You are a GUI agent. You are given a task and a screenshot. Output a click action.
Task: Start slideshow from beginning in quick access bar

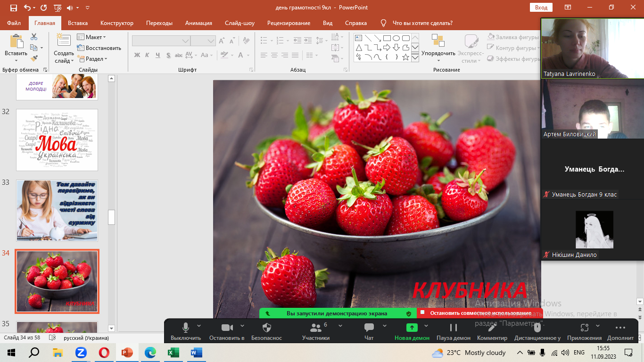coord(58,8)
